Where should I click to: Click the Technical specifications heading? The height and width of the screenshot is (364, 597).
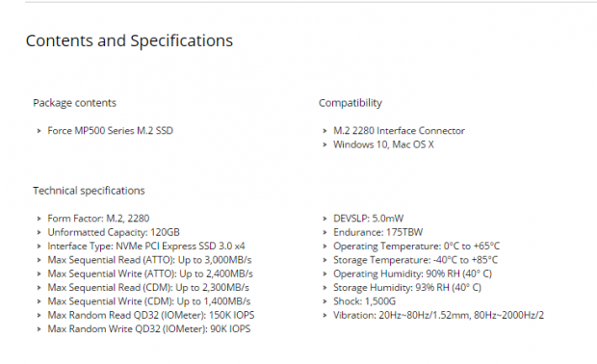tap(89, 191)
